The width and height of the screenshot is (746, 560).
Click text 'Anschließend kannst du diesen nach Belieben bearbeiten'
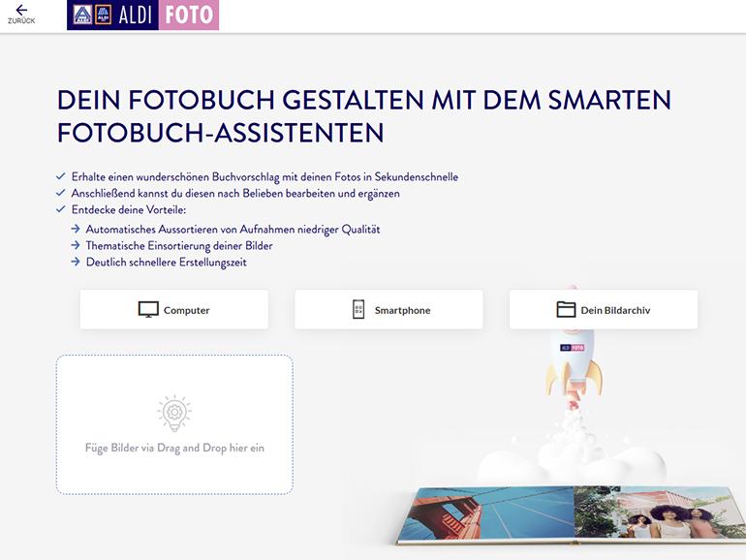pyautogui.click(x=203, y=194)
